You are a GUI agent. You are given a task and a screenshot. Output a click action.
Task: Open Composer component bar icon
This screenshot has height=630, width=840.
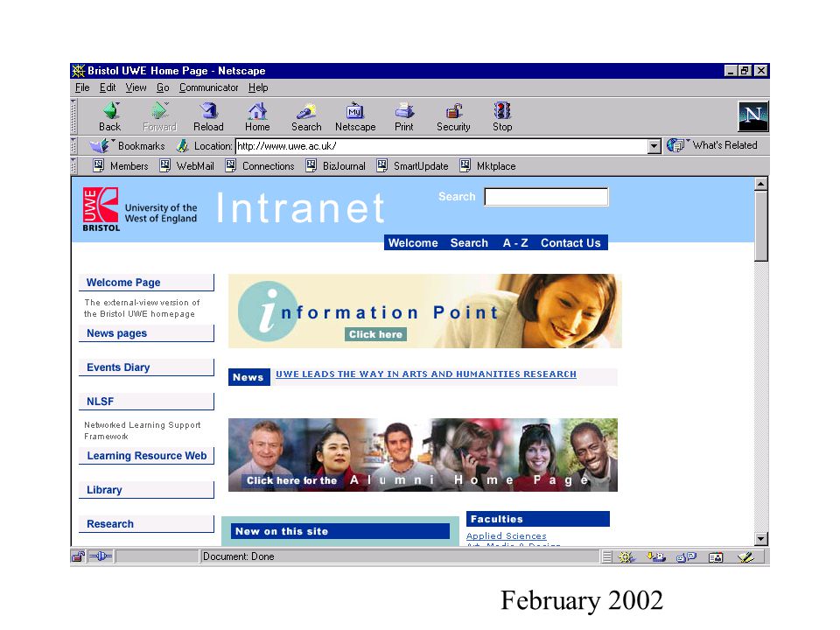coord(745,557)
